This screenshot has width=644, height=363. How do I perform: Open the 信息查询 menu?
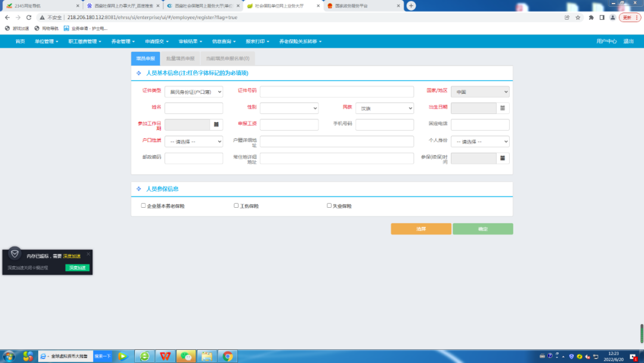pos(224,42)
